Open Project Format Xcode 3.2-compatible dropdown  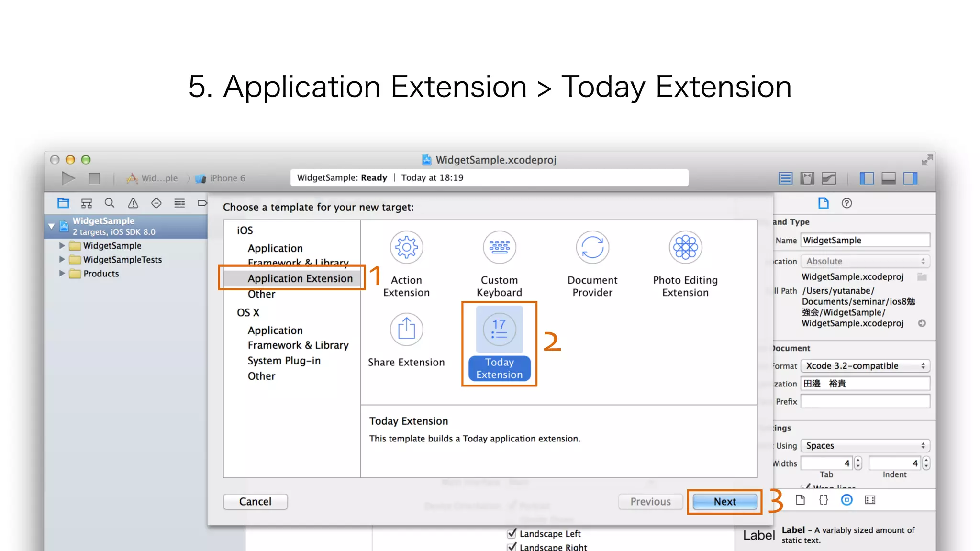tap(866, 366)
